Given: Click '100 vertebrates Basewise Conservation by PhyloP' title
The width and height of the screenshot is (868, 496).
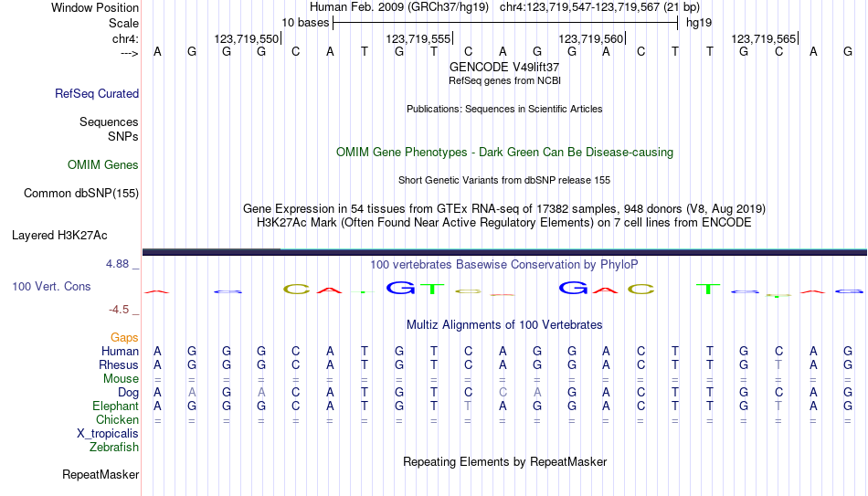Looking at the screenshot, I should click(x=504, y=265).
